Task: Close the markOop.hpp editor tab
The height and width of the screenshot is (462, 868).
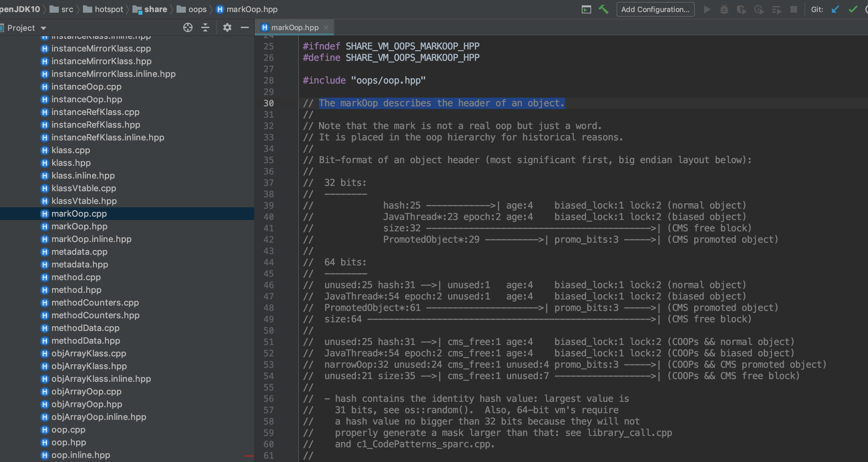Action: click(x=326, y=28)
